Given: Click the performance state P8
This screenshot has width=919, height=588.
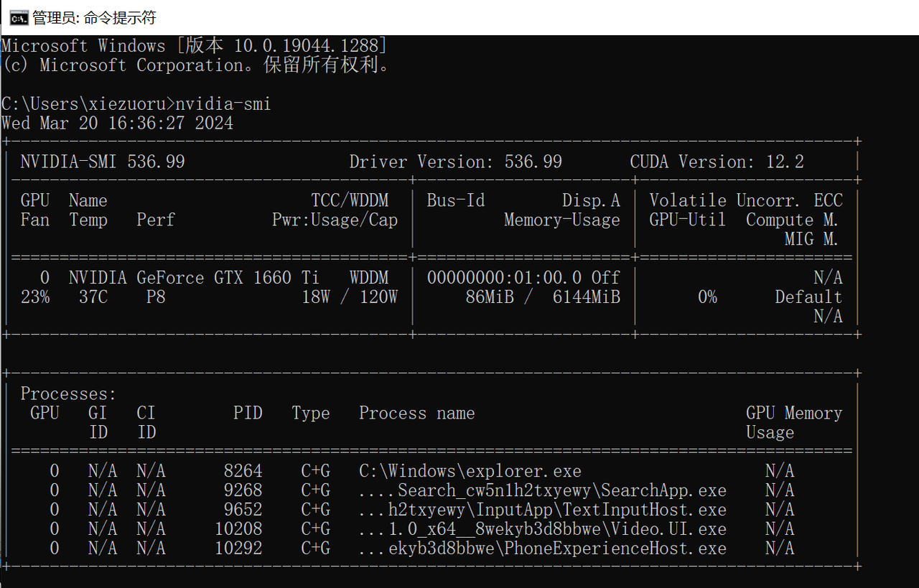Looking at the screenshot, I should (156, 297).
